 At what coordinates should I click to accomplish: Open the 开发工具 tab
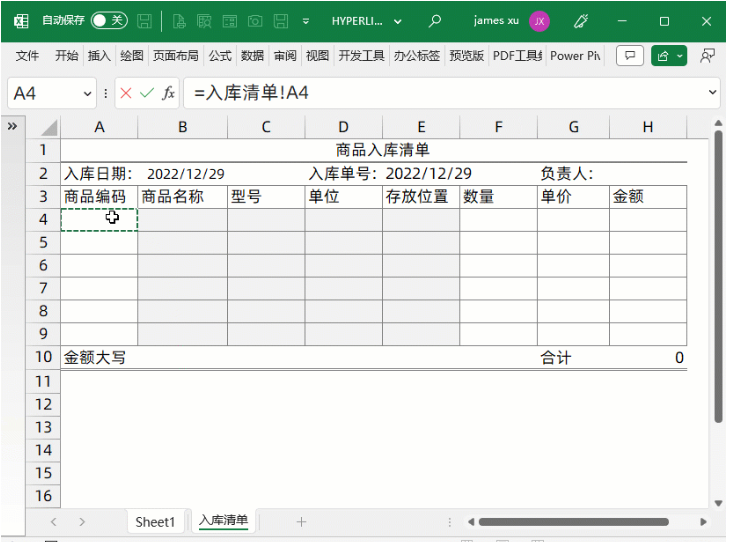pos(361,56)
